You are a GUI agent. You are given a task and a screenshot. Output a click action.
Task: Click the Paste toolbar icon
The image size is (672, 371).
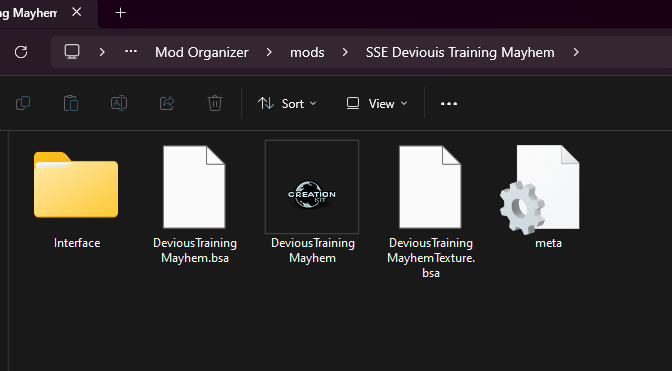(x=71, y=103)
